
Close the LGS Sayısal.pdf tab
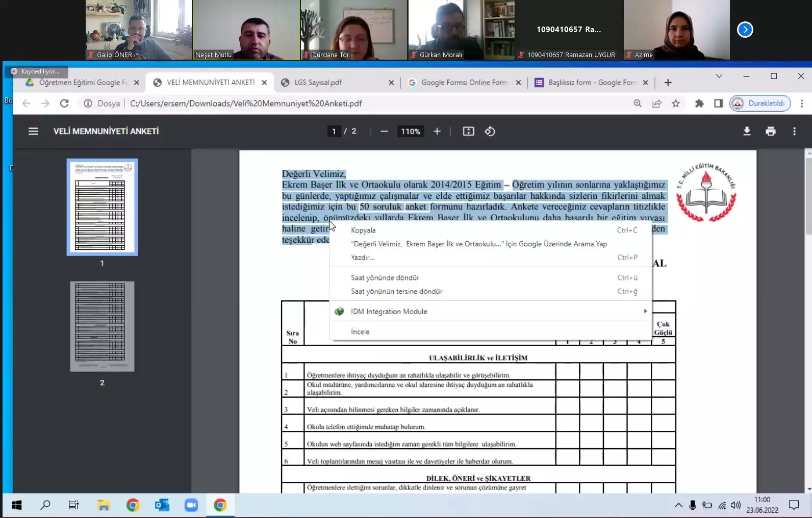(391, 83)
